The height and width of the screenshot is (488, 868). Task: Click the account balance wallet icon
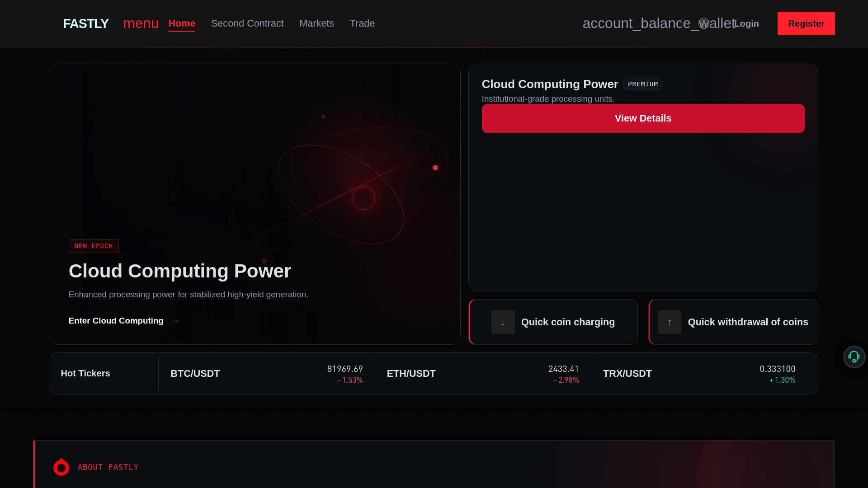point(659,23)
